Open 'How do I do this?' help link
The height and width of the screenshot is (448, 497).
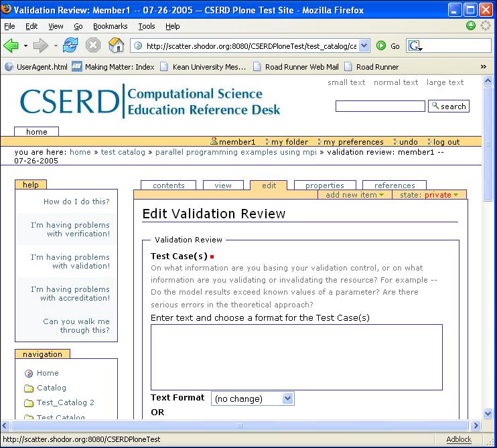(76, 202)
